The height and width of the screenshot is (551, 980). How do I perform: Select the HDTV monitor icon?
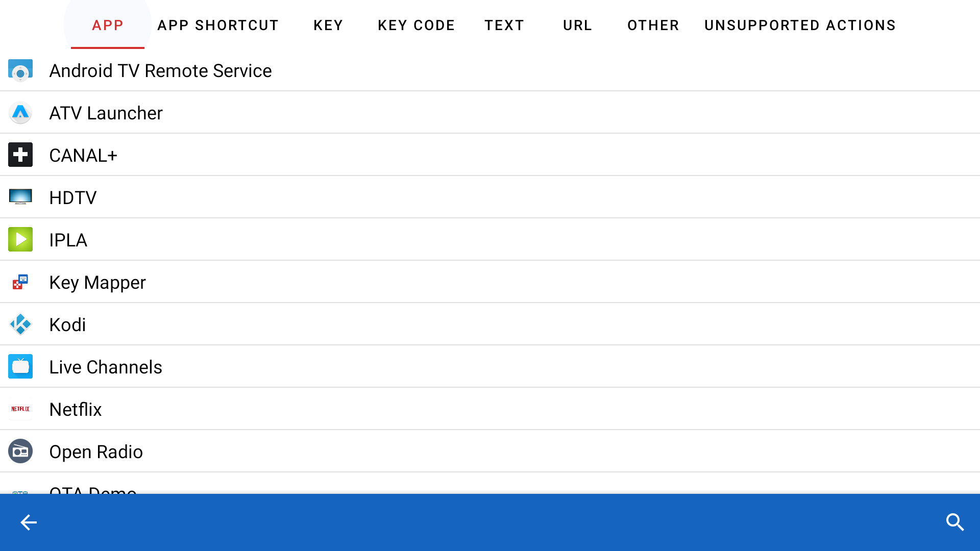(20, 197)
